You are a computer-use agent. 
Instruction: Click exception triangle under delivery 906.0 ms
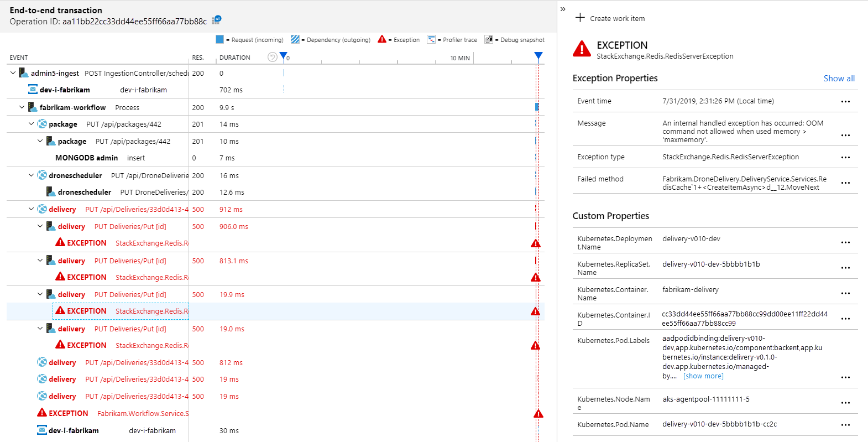tap(60, 242)
